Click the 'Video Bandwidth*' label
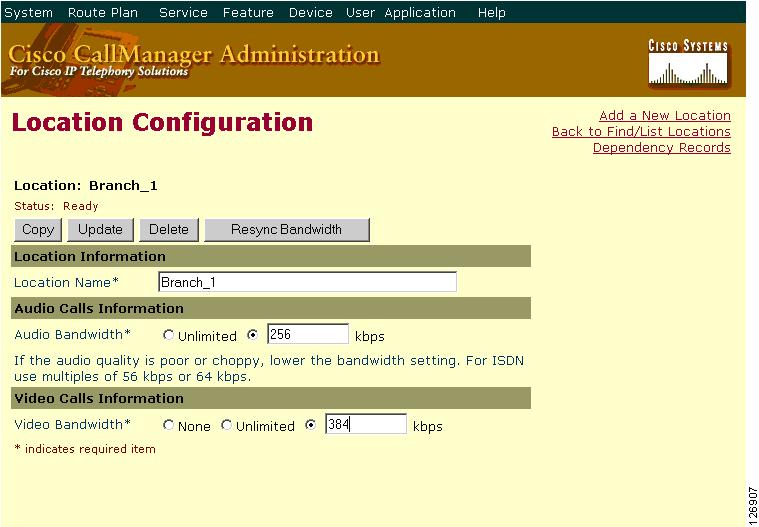This screenshot has height=527, width=759. click(73, 425)
